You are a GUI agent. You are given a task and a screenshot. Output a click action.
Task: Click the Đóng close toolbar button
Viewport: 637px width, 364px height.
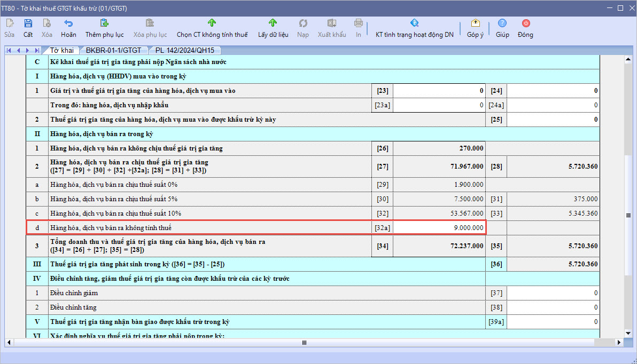coord(525,23)
